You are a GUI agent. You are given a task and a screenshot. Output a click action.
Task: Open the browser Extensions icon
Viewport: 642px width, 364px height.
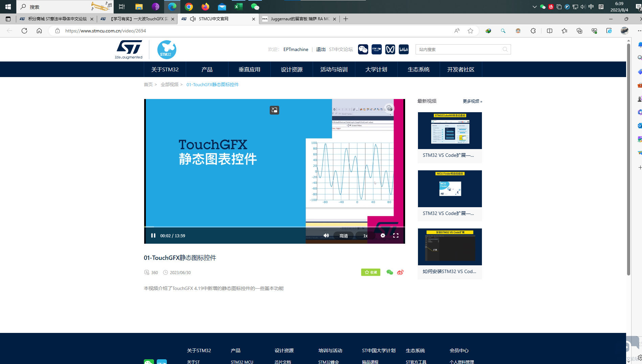click(533, 31)
